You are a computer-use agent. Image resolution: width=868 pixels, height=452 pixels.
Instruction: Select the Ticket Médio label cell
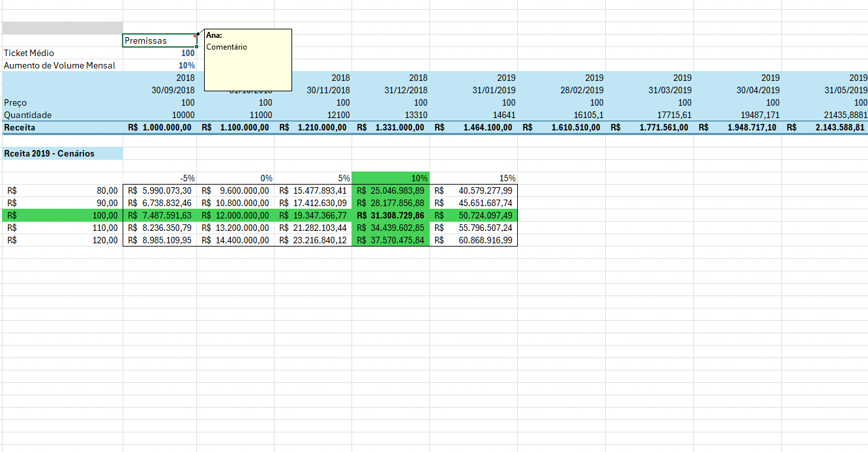(62, 53)
